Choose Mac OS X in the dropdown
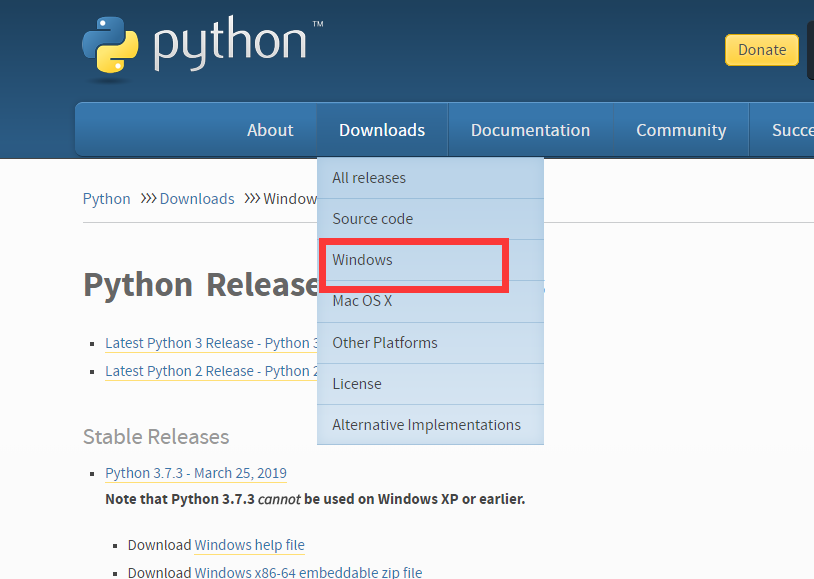The width and height of the screenshot is (814, 579). [x=430, y=301]
